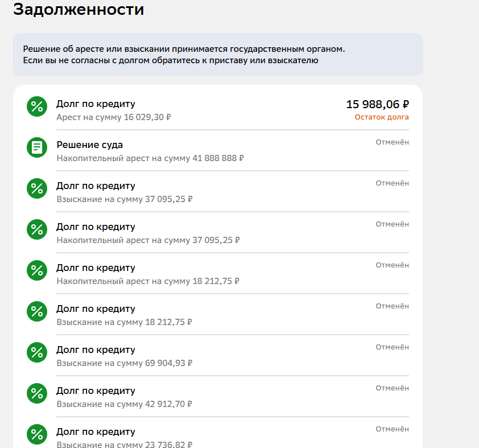
Task: Click 'Отменён' status of Взыскание 18 212,75 ₽
Action: pos(392,306)
